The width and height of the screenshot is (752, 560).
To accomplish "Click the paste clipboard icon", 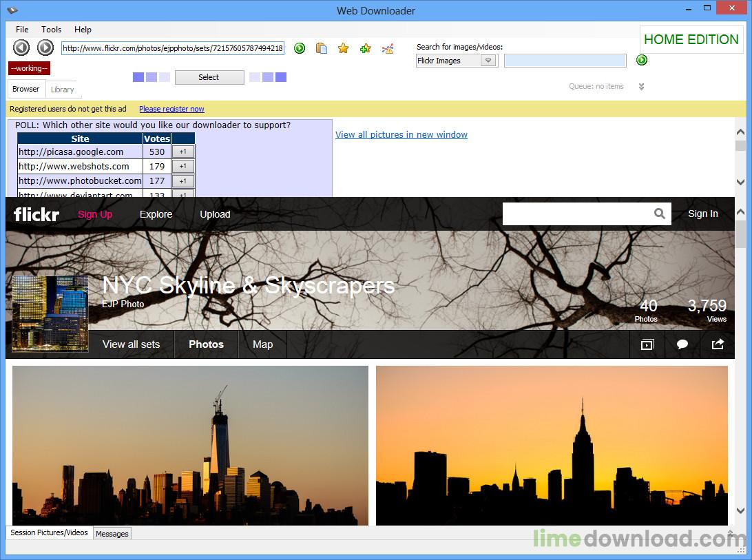I will [322, 48].
